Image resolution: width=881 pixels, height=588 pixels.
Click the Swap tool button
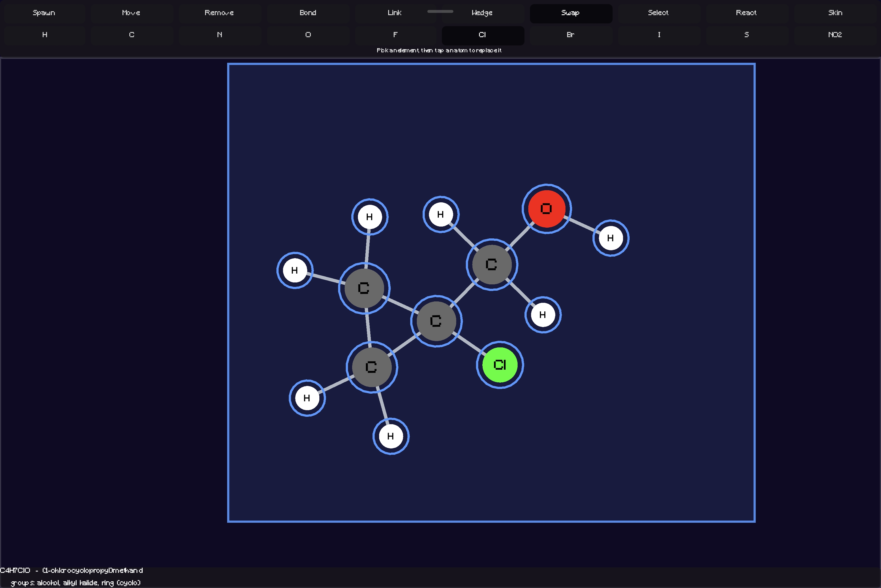click(571, 13)
